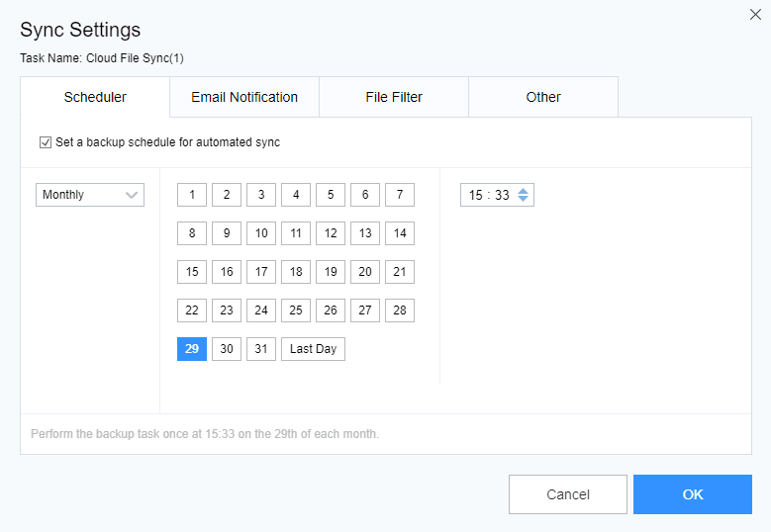Toggle day 28 button
Viewport: 771px width, 532px height.
coord(400,310)
